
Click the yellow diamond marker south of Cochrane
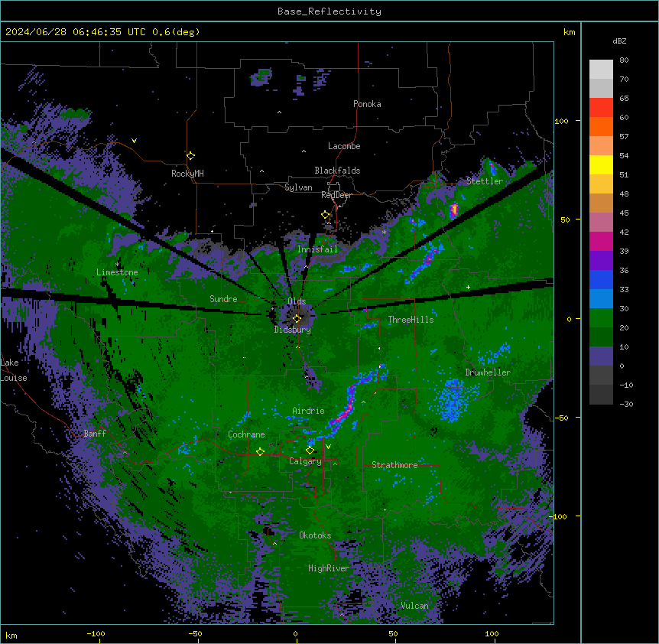[260, 452]
